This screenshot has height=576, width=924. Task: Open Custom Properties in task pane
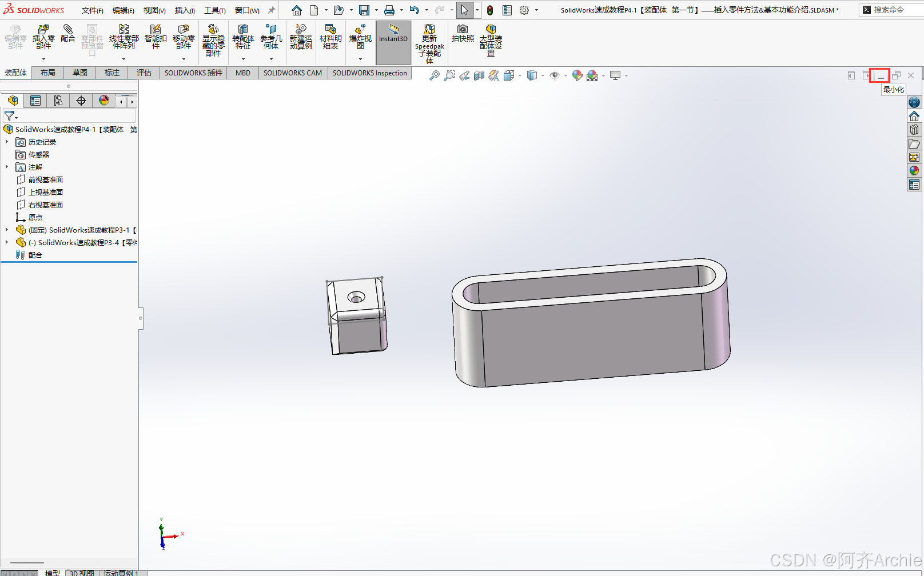point(914,185)
